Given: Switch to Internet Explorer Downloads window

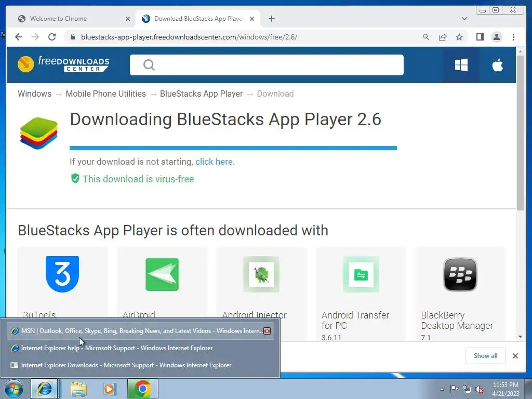Looking at the screenshot, I should pos(141,365).
